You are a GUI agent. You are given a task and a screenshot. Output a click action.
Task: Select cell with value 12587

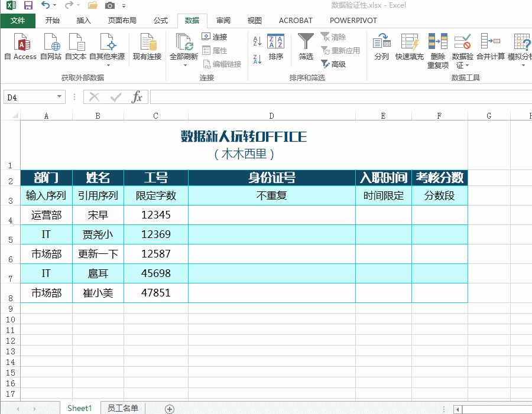[x=156, y=253]
